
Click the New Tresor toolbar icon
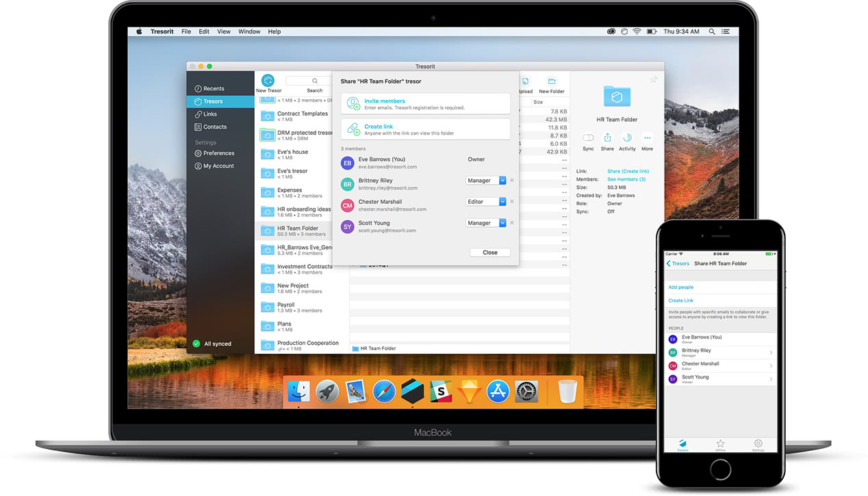coord(268,81)
